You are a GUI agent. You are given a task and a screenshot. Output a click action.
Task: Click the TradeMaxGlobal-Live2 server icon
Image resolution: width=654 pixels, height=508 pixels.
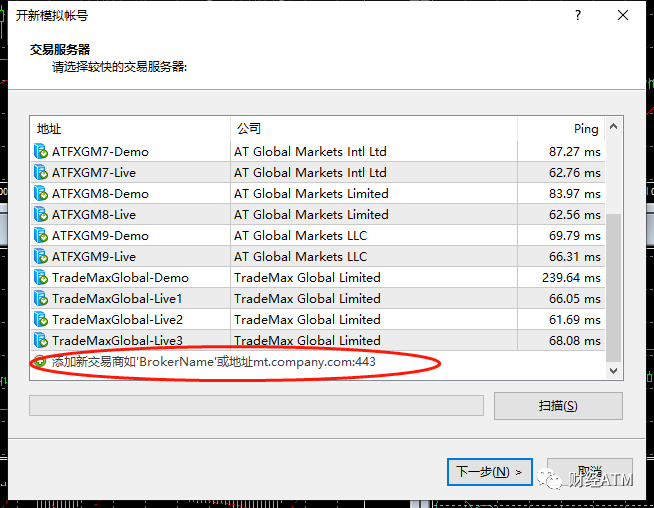(x=41, y=319)
